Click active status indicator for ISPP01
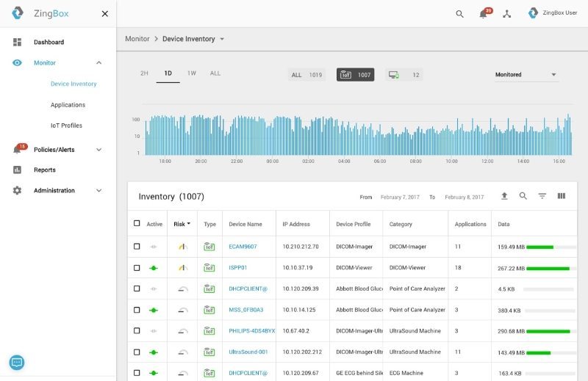This screenshot has width=588, height=381. coord(154,268)
